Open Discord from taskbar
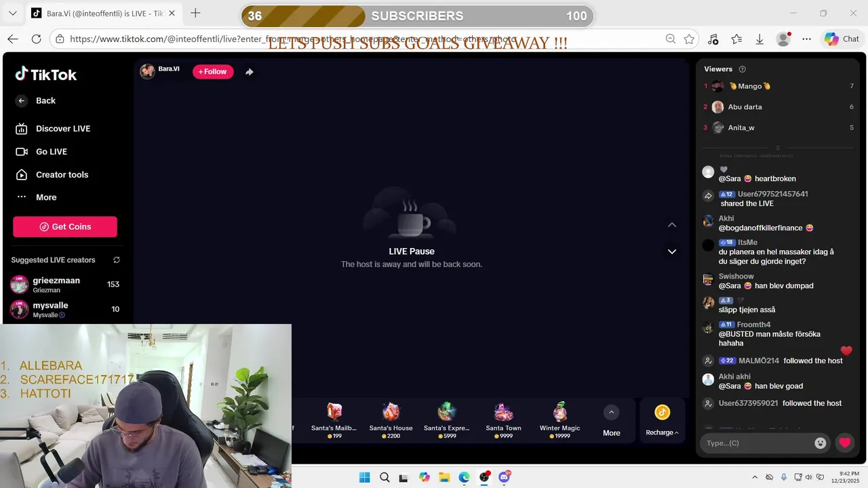The width and height of the screenshot is (868, 488). [x=504, y=477]
